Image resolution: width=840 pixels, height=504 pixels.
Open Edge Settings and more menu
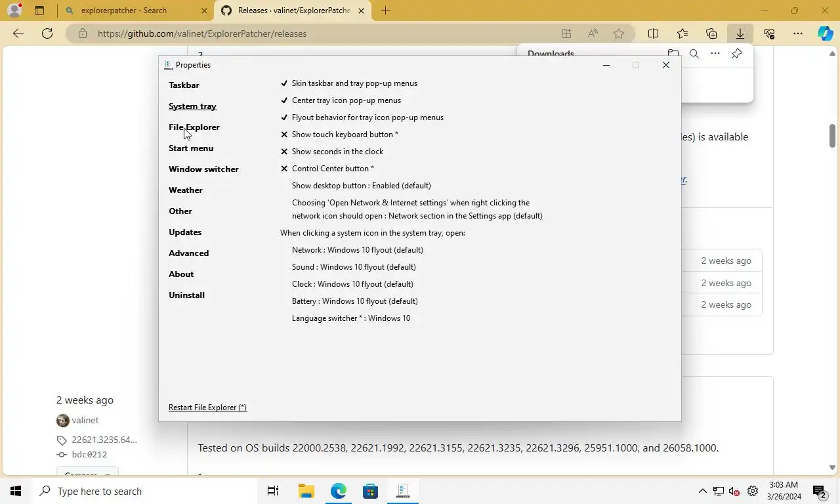point(798,33)
